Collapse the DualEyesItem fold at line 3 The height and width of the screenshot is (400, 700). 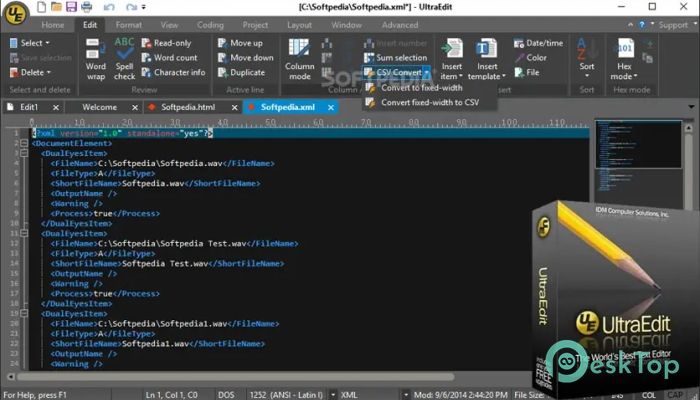[24, 153]
